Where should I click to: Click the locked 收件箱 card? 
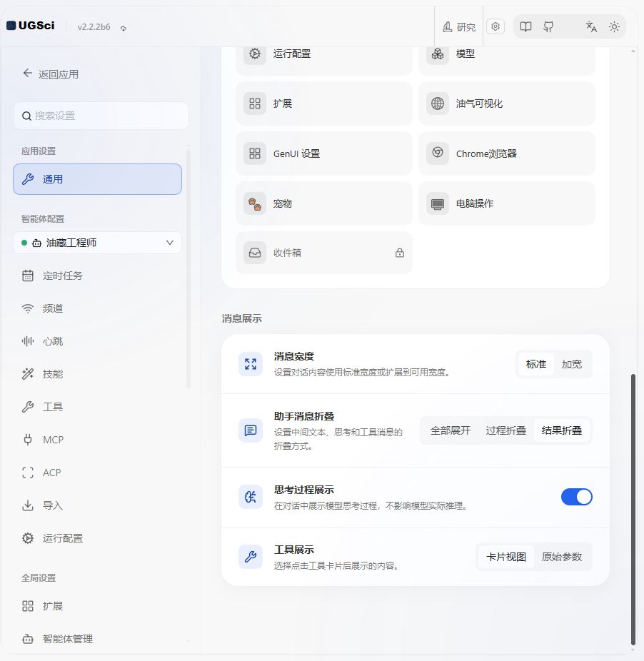click(x=324, y=253)
